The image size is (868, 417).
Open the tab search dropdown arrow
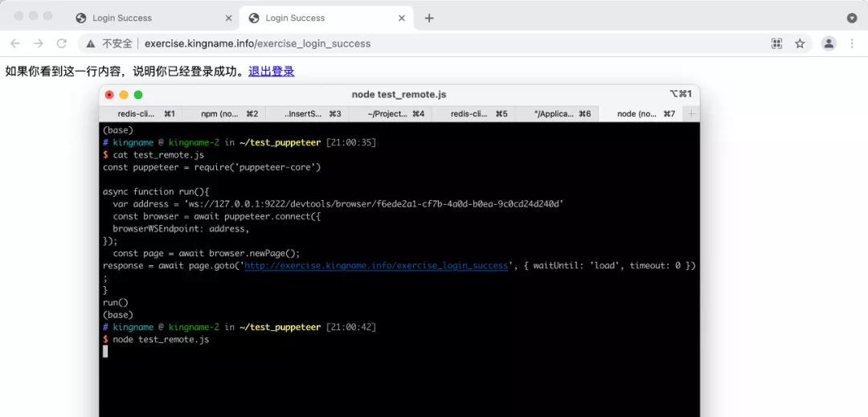click(852, 18)
